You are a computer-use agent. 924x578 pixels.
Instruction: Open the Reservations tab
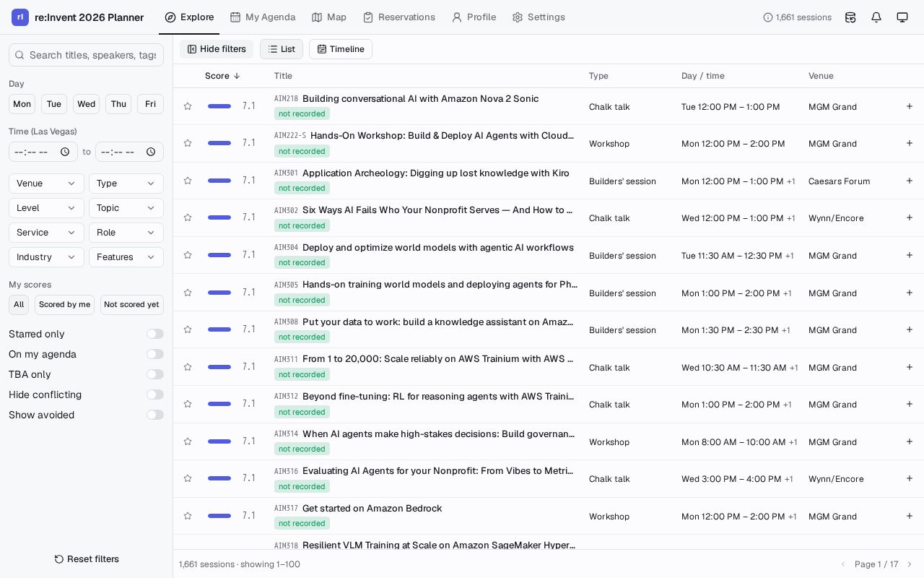click(399, 17)
